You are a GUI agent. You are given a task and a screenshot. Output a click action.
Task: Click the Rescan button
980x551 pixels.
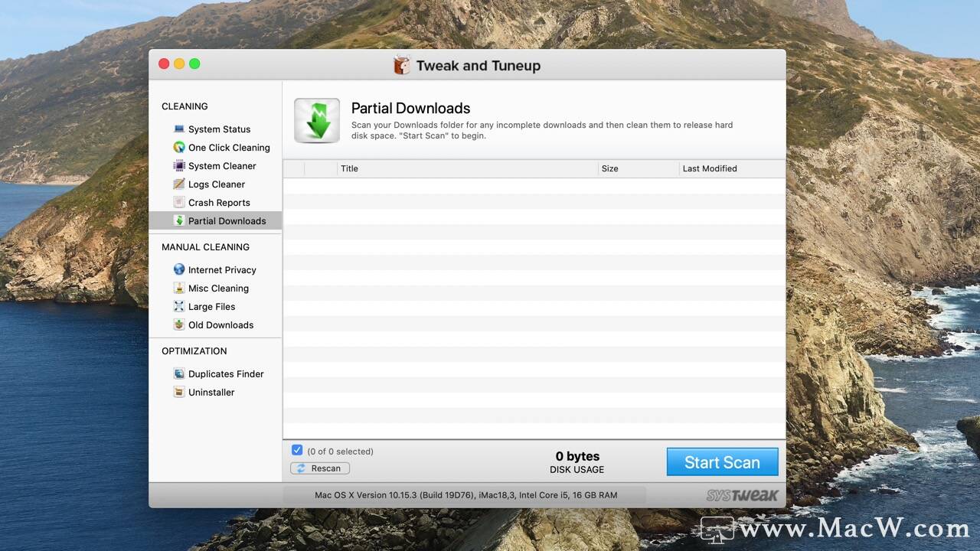[x=320, y=468]
